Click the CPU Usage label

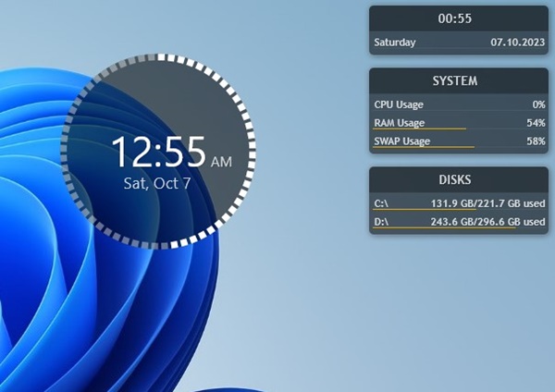(399, 104)
